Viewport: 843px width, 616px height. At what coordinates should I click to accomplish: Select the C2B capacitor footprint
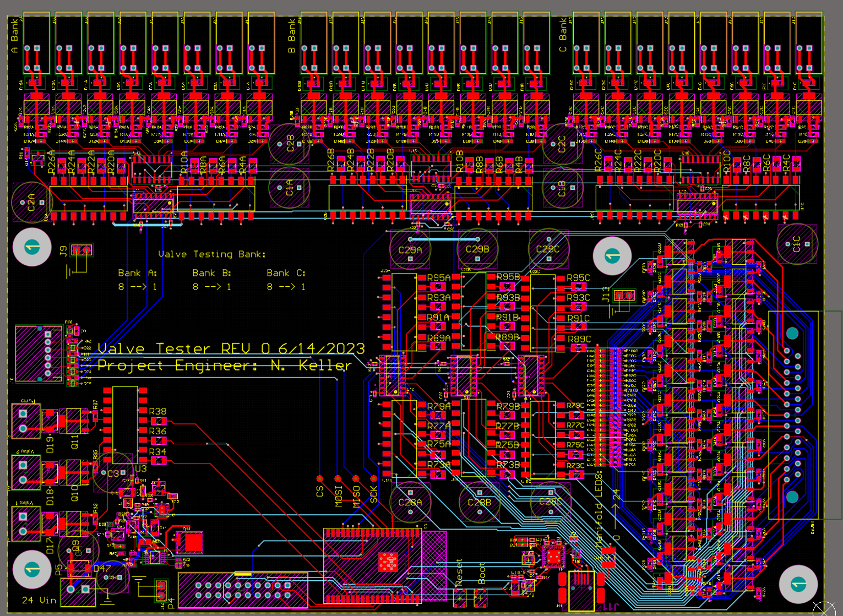pyautogui.click(x=289, y=144)
